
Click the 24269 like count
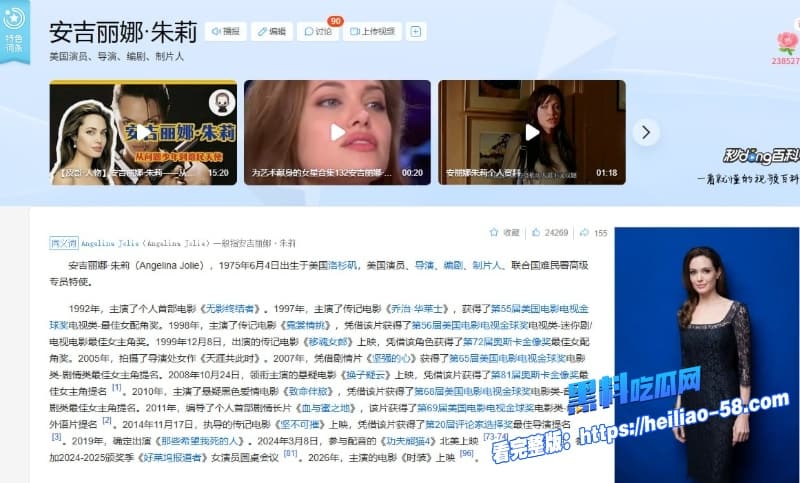click(556, 233)
